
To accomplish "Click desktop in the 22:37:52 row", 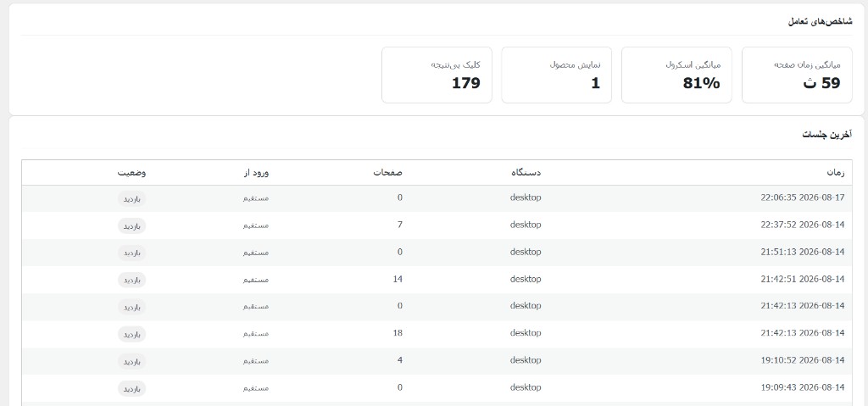I will click(526, 225).
